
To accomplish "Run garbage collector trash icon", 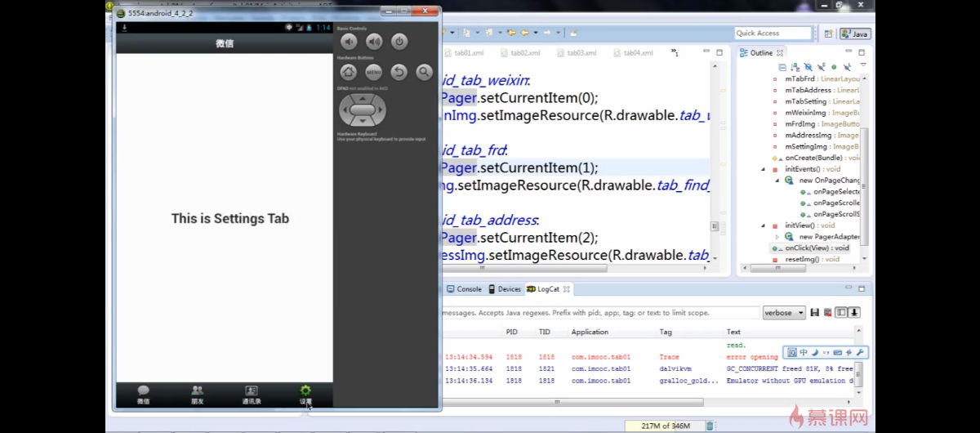I will pyautogui.click(x=710, y=426).
